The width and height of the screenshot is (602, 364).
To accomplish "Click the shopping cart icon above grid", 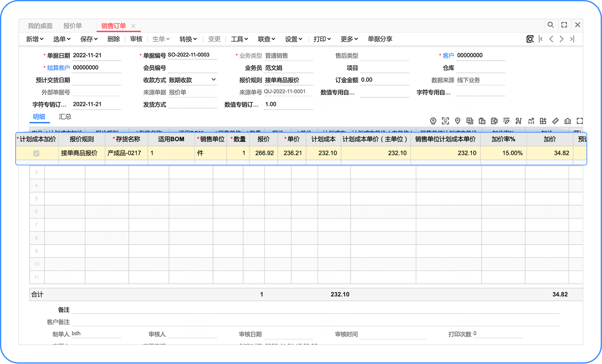I will click(x=519, y=121).
